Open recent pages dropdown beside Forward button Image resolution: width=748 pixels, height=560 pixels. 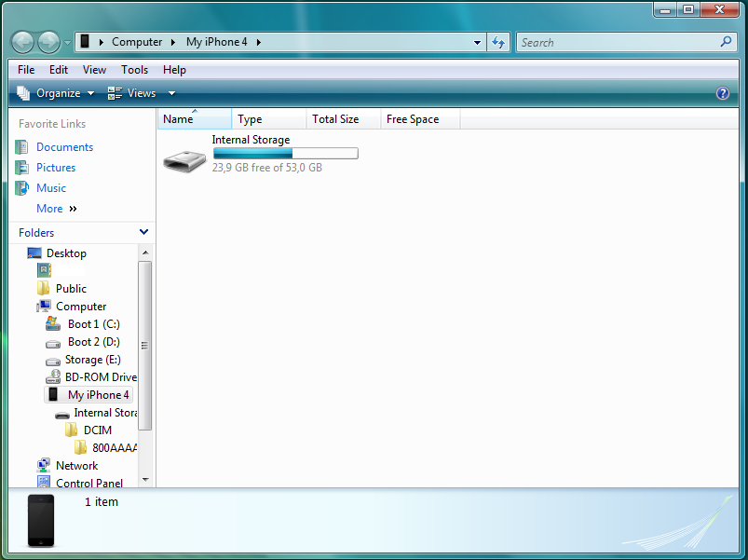67,43
